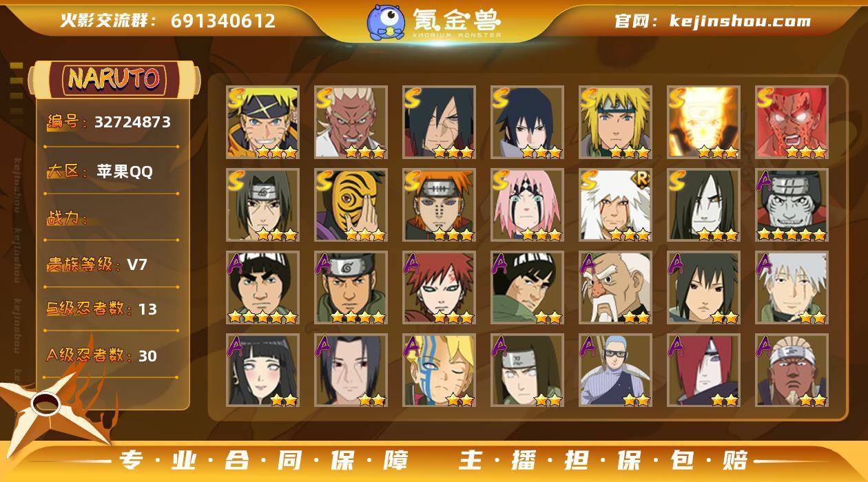Click the white-haired Jiraiya portrait with R badge
Image resolution: width=868 pixels, height=482 pixels.
pos(615,205)
